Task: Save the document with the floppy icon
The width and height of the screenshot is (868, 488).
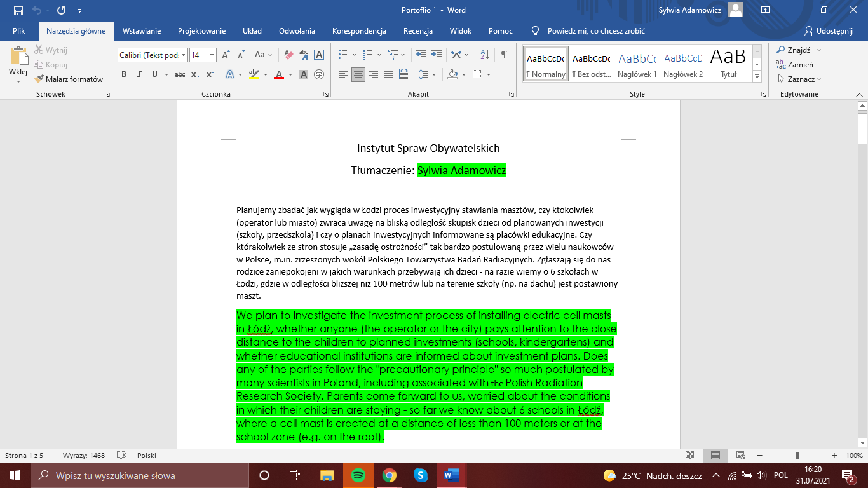Action: point(18,10)
